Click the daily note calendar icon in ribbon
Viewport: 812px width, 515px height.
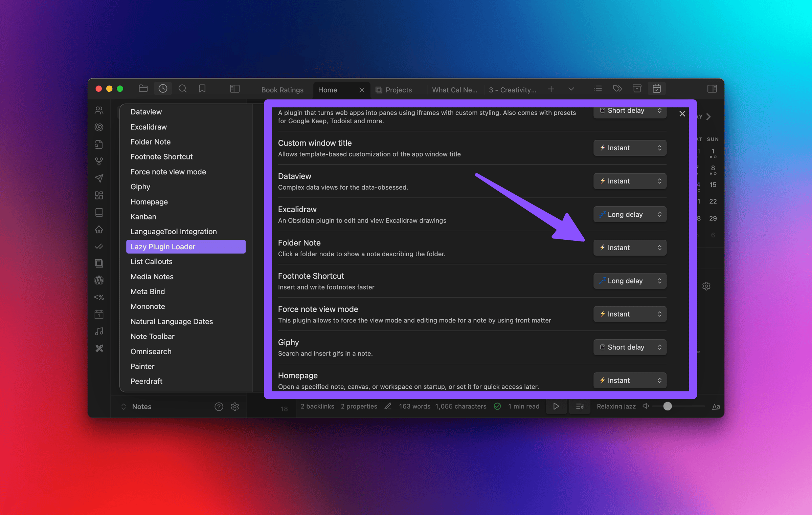click(99, 314)
